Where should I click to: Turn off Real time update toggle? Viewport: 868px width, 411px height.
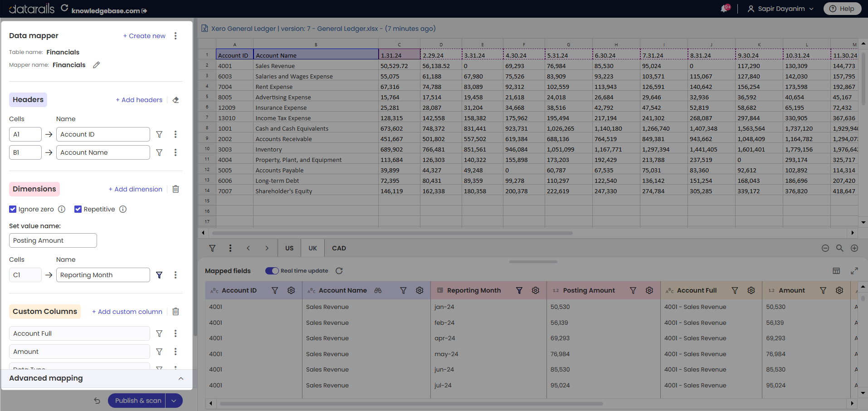[272, 271]
